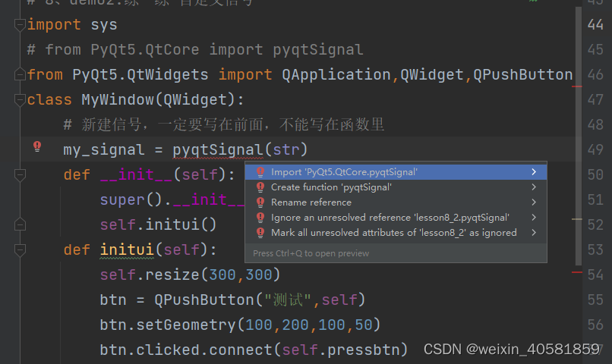Click line number 54 in the gutter
This screenshot has height=364, width=612.
click(x=595, y=275)
